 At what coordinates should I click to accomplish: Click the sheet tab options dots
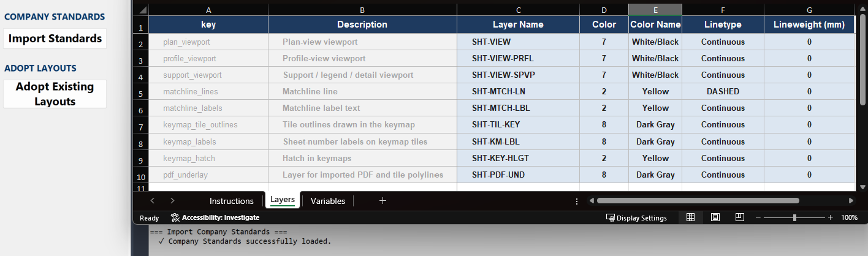pyautogui.click(x=577, y=201)
